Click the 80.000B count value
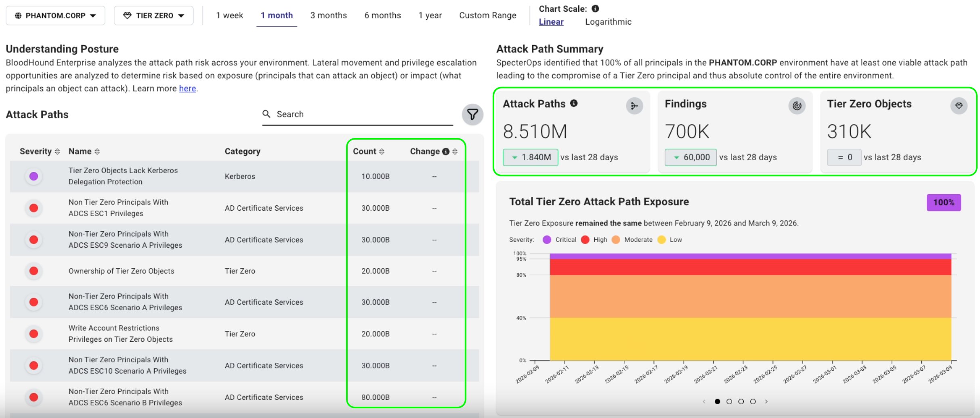980x418 pixels. click(376, 397)
